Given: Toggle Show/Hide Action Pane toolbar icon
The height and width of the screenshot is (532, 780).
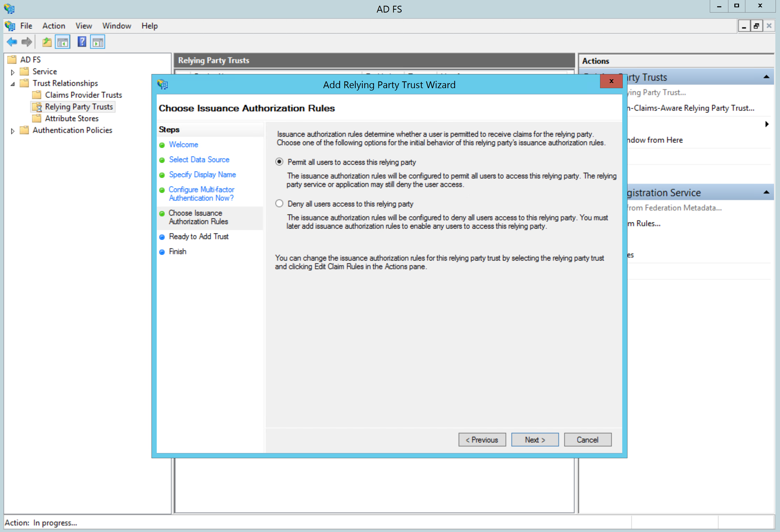Looking at the screenshot, I should pyautogui.click(x=98, y=42).
